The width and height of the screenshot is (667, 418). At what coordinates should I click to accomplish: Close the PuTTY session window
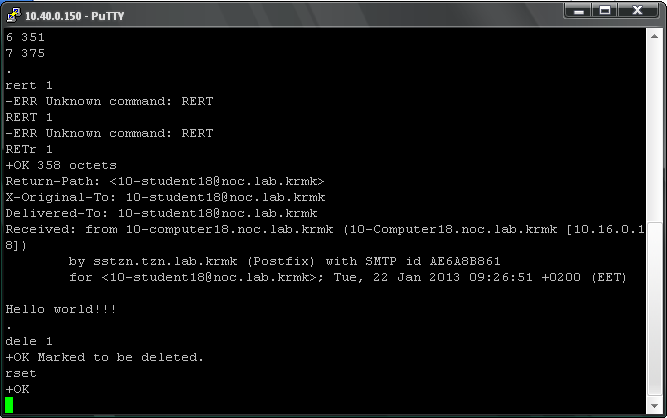coord(638,10)
